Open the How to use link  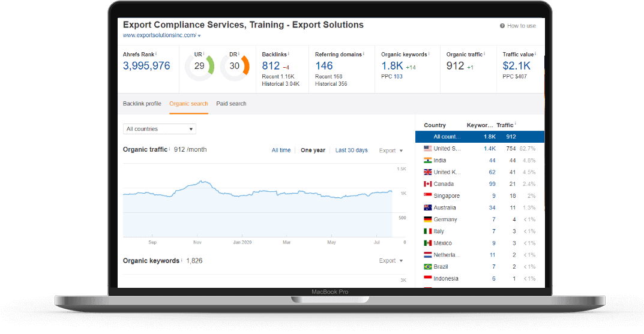coord(521,26)
